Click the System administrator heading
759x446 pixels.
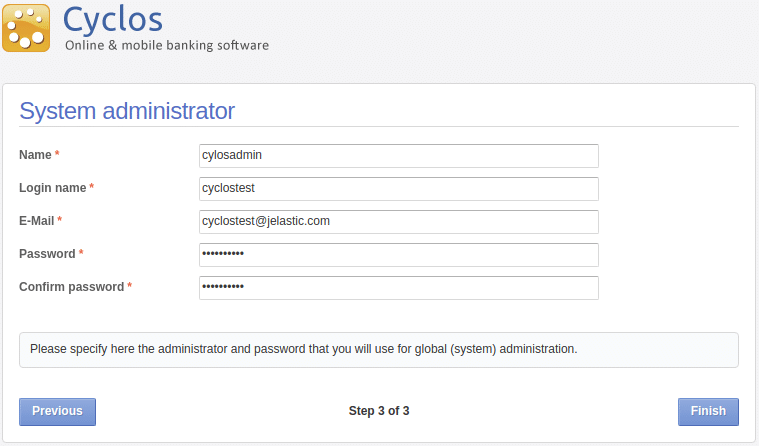127,110
